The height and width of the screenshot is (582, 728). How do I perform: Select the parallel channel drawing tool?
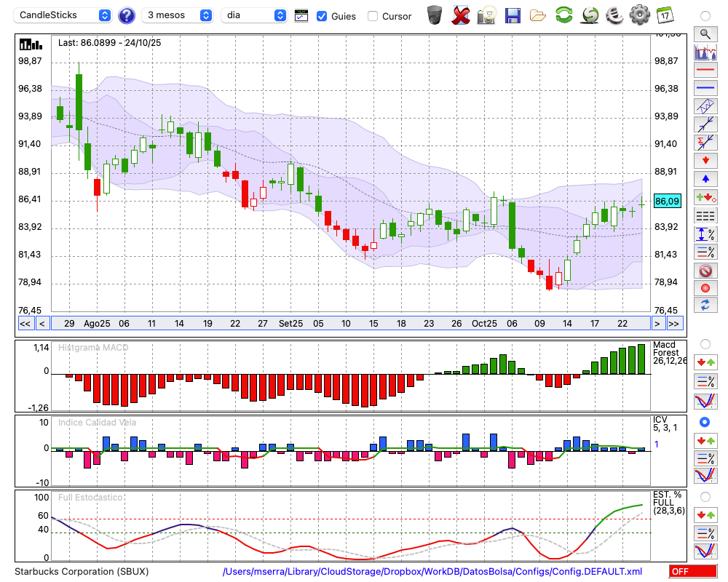click(705, 106)
